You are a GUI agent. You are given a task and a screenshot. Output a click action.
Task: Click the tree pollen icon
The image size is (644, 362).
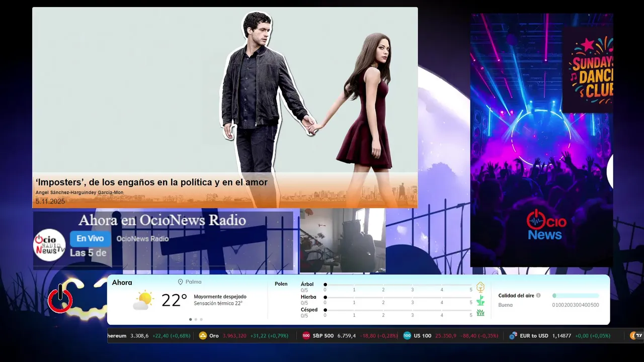480,287
